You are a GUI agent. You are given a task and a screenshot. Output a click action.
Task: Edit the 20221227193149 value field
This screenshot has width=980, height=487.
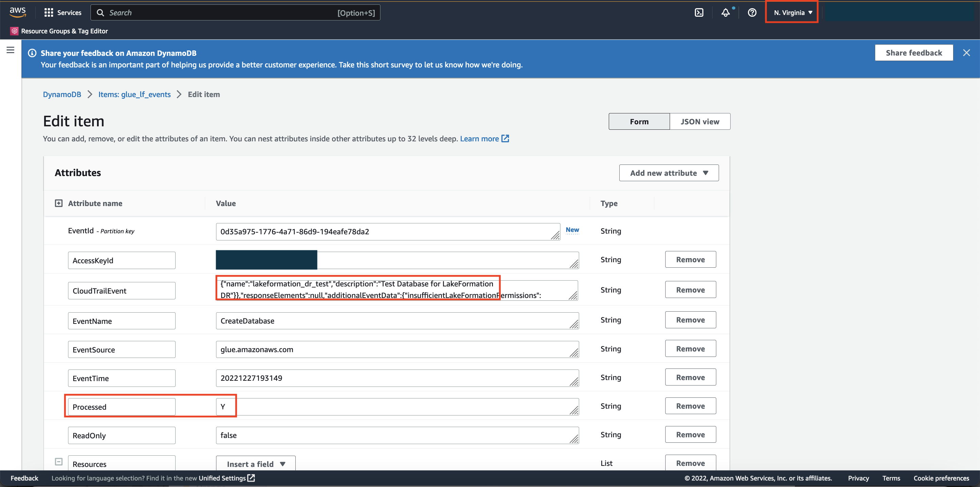[x=397, y=378]
